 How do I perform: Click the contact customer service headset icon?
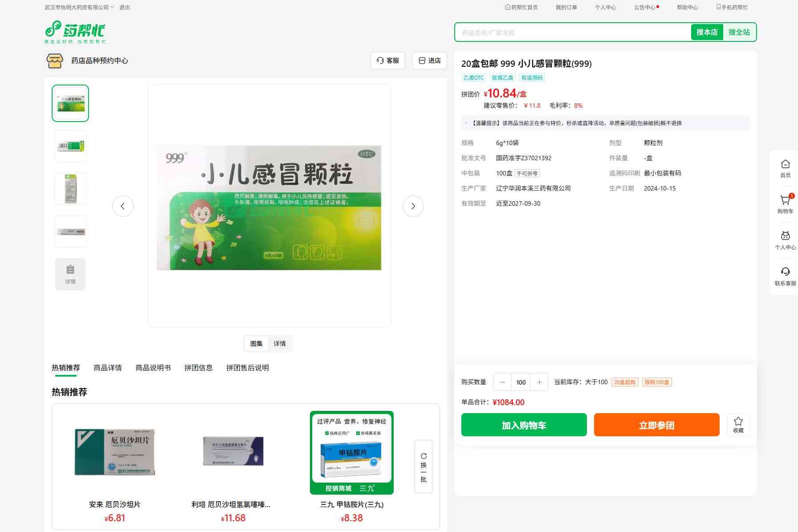pyautogui.click(x=785, y=272)
